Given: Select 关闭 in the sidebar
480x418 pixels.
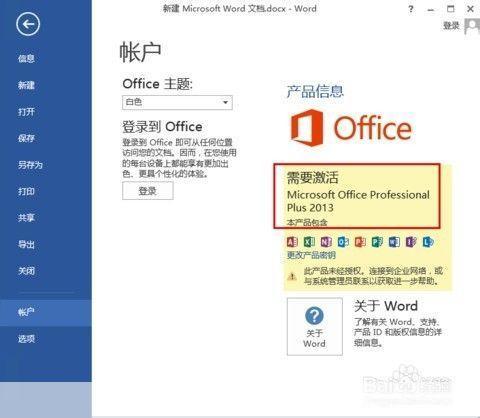Looking at the screenshot, I should point(26,271).
